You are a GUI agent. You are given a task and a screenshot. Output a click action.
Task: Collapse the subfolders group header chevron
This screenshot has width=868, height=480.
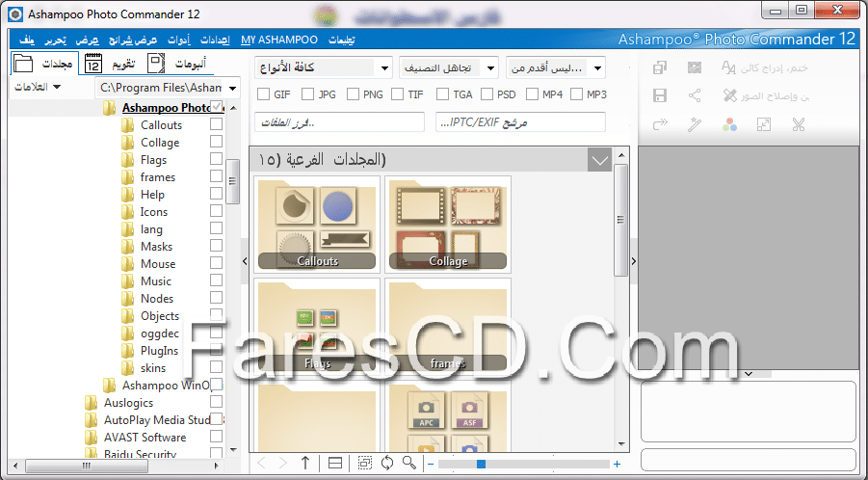point(599,161)
